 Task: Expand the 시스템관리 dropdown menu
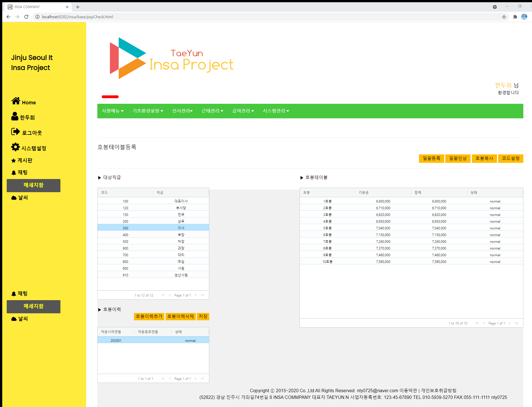[x=276, y=111]
